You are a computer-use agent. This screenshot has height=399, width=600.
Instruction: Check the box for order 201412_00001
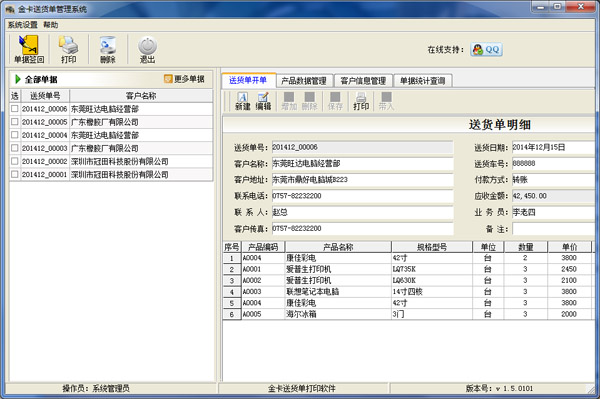15,174
